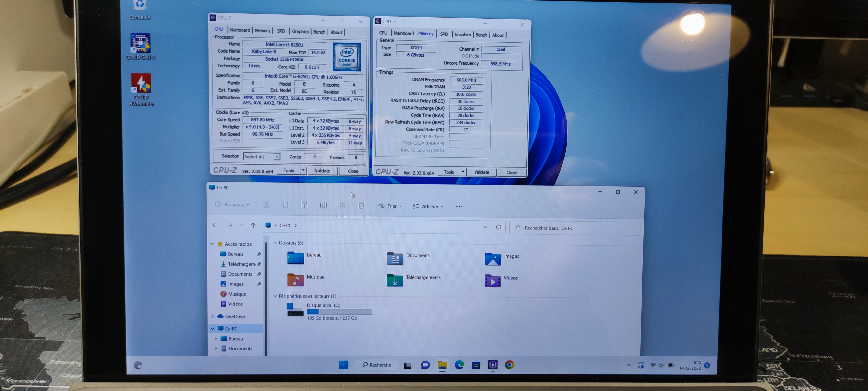Switch to Mainboard tab in left CPU-Z

[x=240, y=30]
